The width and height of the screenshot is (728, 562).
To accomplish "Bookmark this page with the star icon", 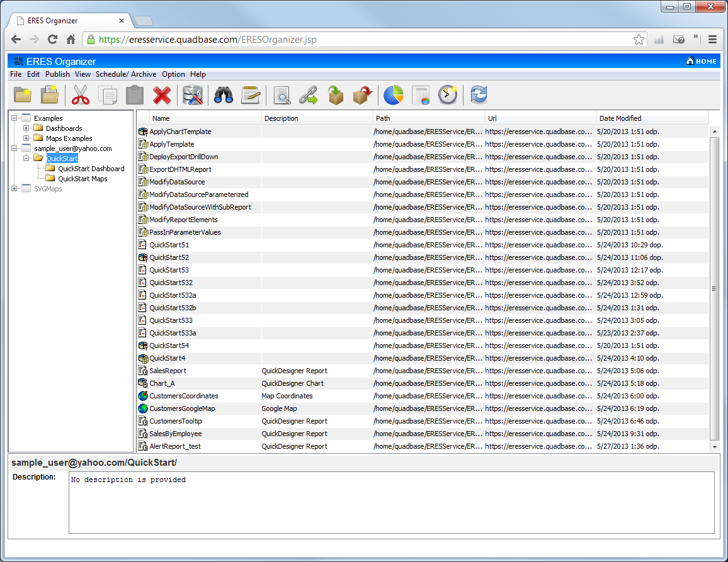I will (x=639, y=40).
